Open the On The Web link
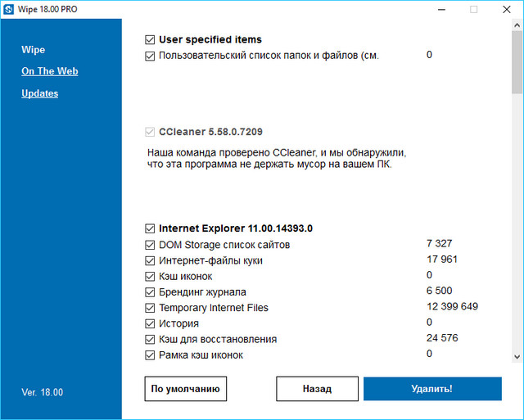This screenshot has height=420, width=524. [49, 71]
